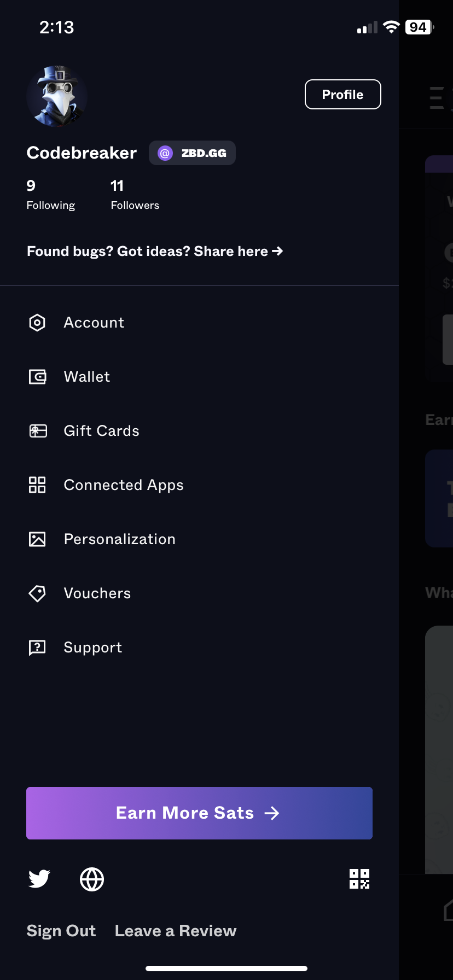The height and width of the screenshot is (980, 453).
Task: Tap the Account hexagon icon
Action: click(37, 323)
